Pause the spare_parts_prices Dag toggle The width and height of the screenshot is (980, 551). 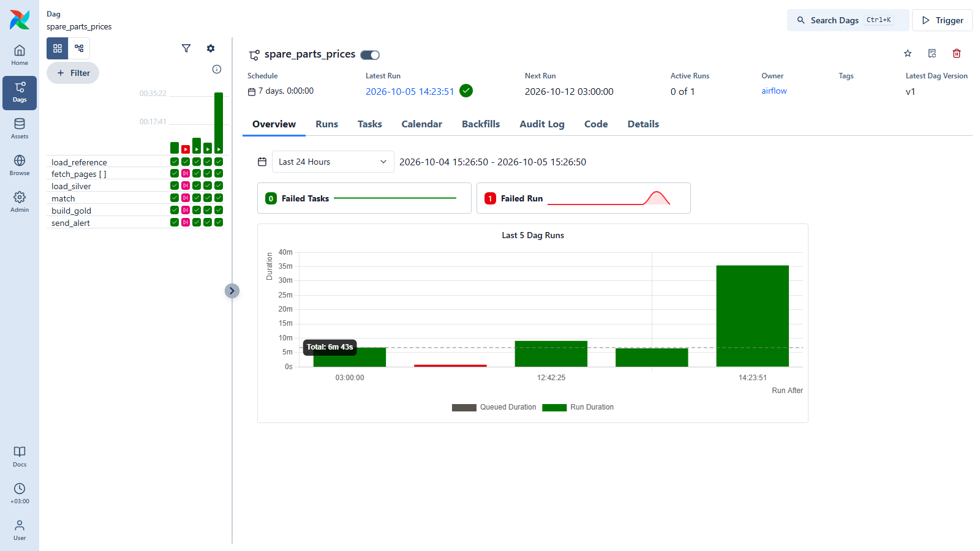(370, 55)
